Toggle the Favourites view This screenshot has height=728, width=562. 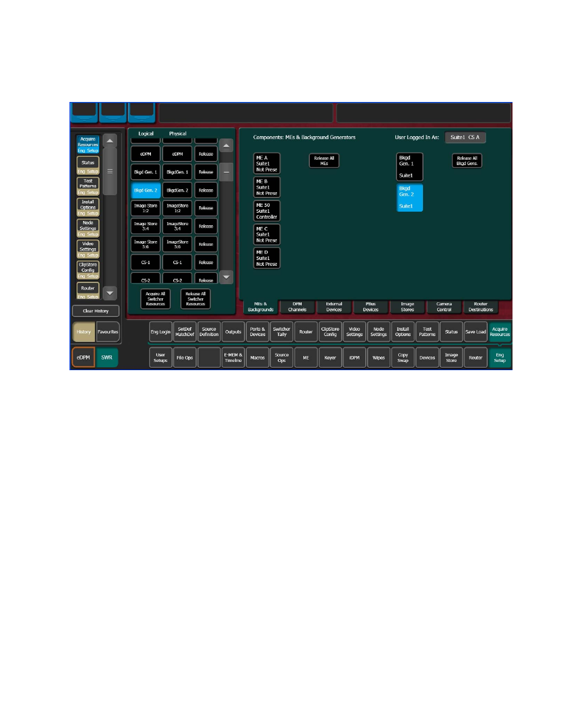point(108,332)
